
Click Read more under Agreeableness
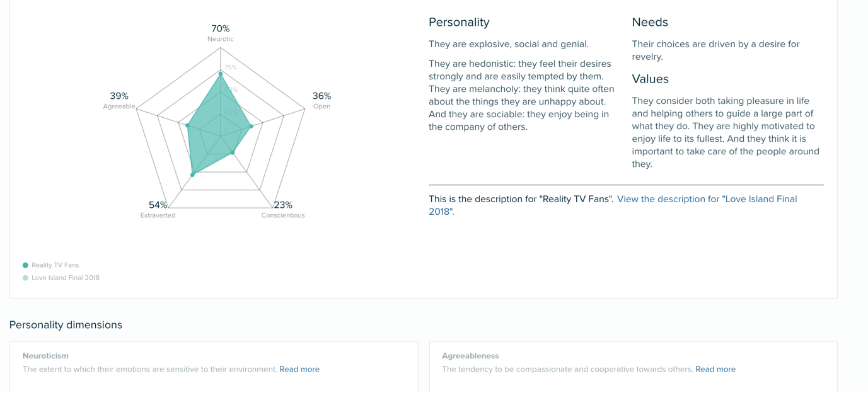715,369
